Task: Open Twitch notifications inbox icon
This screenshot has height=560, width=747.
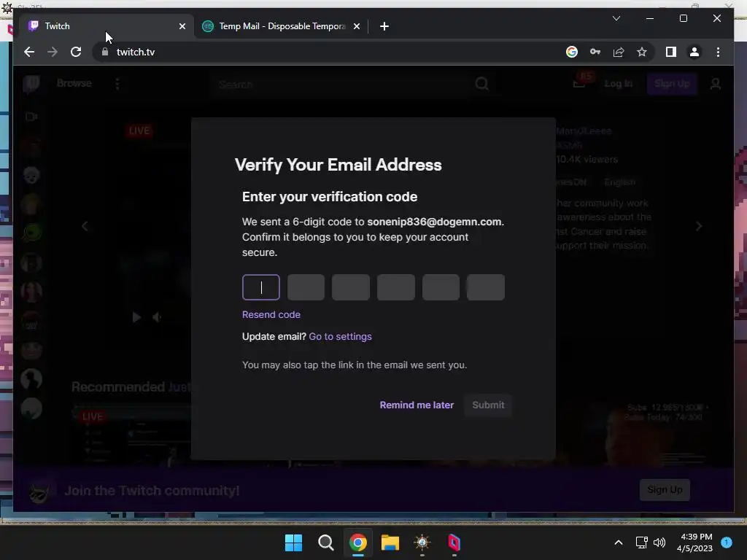Action: point(579,84)
